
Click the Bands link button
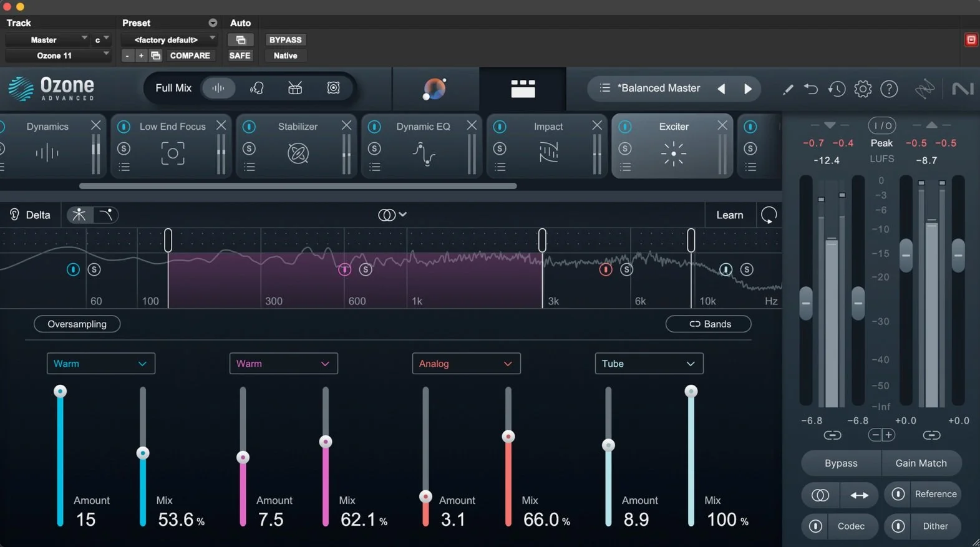coord(709,324)
